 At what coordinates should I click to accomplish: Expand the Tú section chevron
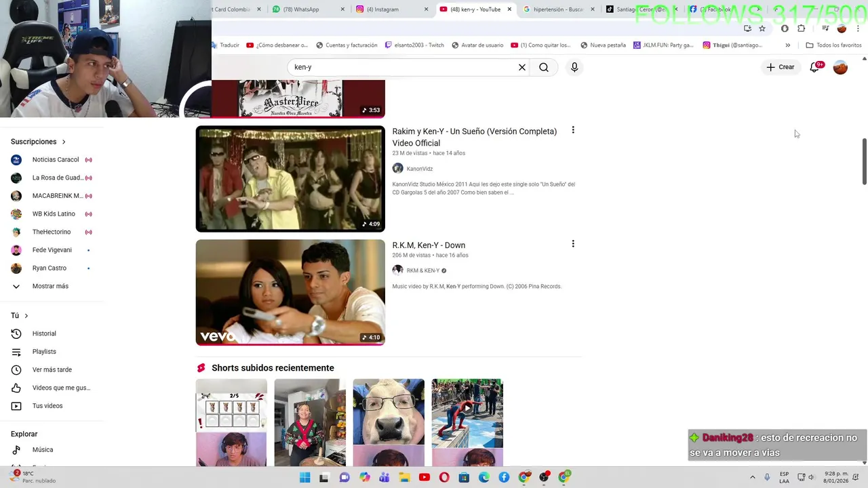26,316
